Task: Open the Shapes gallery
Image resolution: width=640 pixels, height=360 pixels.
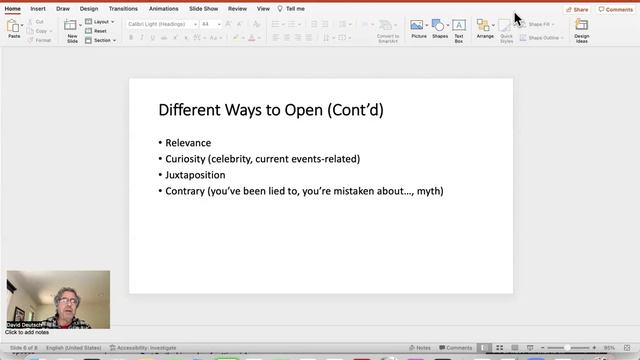Action: tap(440, 29)
